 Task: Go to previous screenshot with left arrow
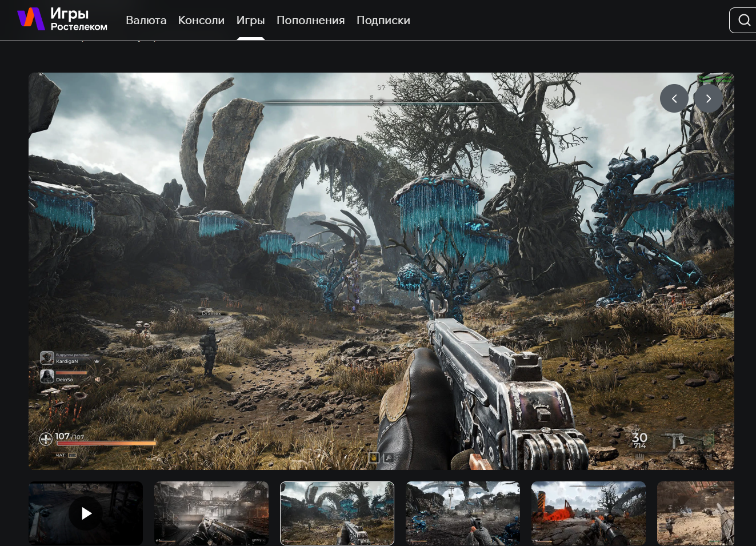(674, 98)
